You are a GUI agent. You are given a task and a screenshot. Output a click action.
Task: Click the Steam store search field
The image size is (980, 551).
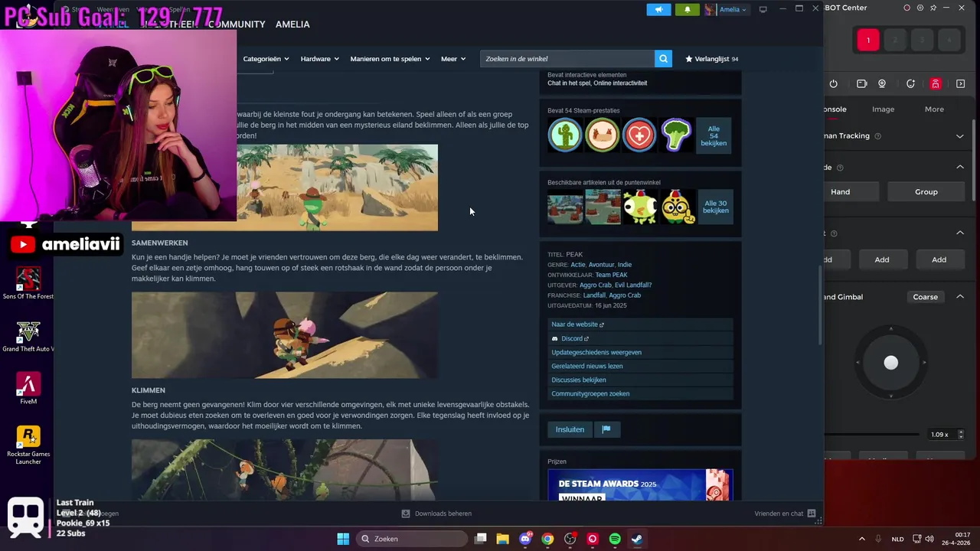[567, 59]
